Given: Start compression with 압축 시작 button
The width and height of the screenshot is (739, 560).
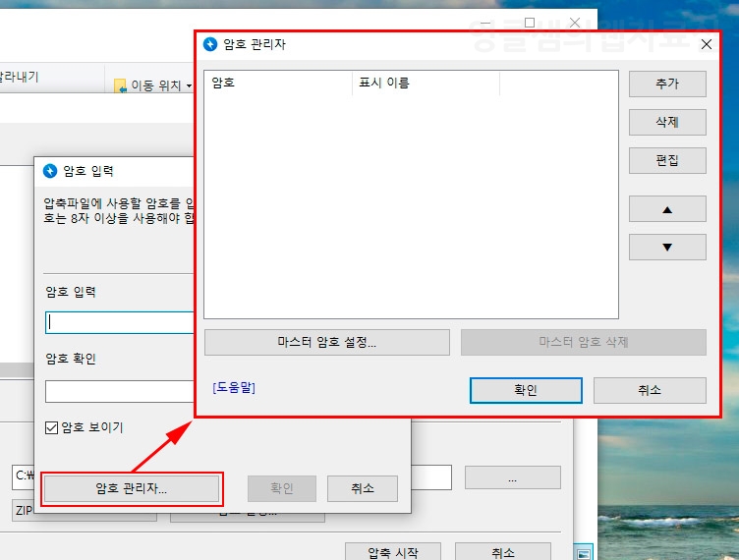Looking at the screenshot, I should 393,552.
